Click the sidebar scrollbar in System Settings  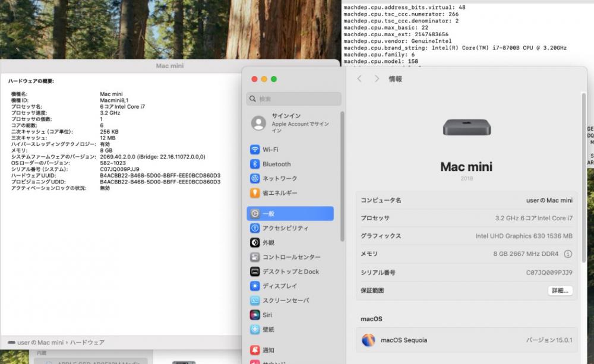(x=343, y=176)
